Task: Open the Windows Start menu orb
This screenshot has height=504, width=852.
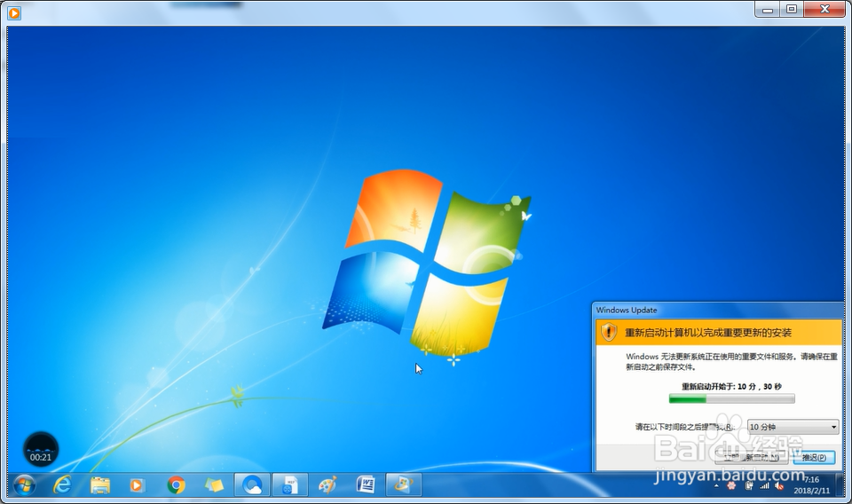Action: click(25, 484)
